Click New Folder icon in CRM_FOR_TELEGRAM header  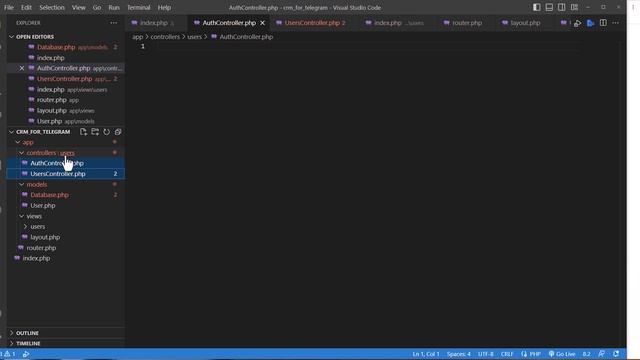click(x=95, y=132)
